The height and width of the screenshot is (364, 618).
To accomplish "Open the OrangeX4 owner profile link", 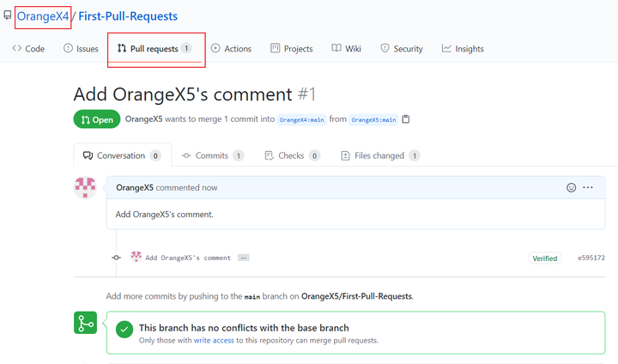I will click(x=43, y=16).
